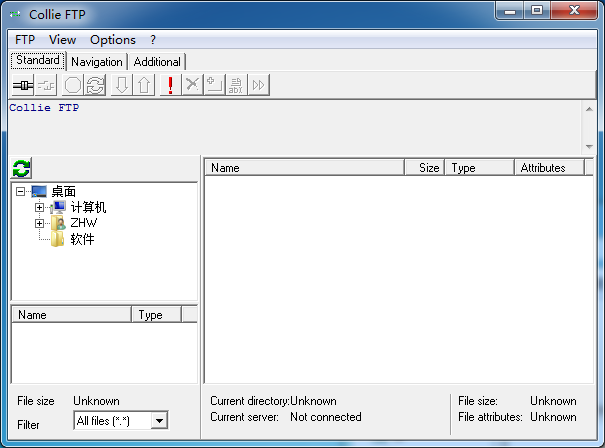Select the 软件 label in the tree
This screenshot has width=605, height=448.
coord(82,239)
